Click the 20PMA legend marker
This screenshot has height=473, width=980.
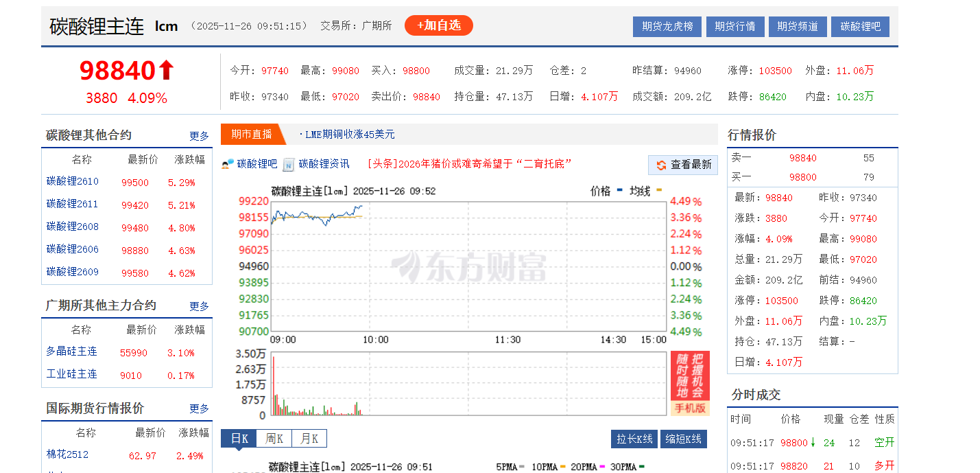602,467
